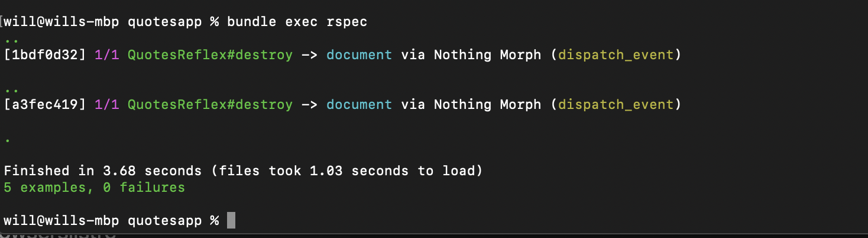Click the first '1/1' counter in magenta
868x238 pixels.
107,55
